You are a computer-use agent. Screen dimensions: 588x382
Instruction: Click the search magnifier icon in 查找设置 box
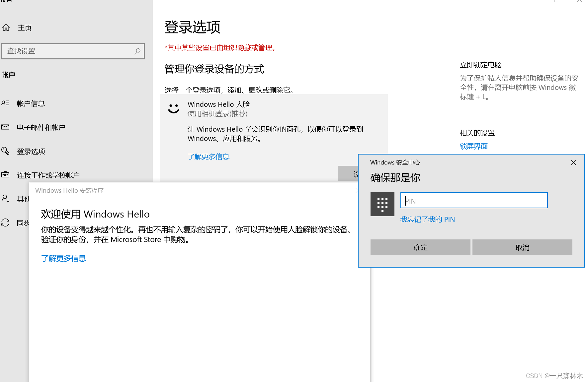click(x=137, y=51)
